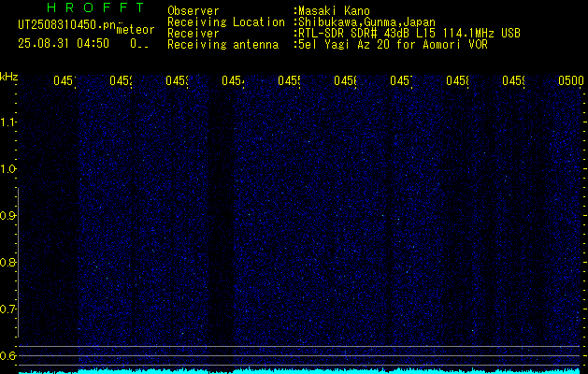588x374 pixels.
Task: Click the 0453 time marker
Action: pyautogui.click(x=177, y=80)
